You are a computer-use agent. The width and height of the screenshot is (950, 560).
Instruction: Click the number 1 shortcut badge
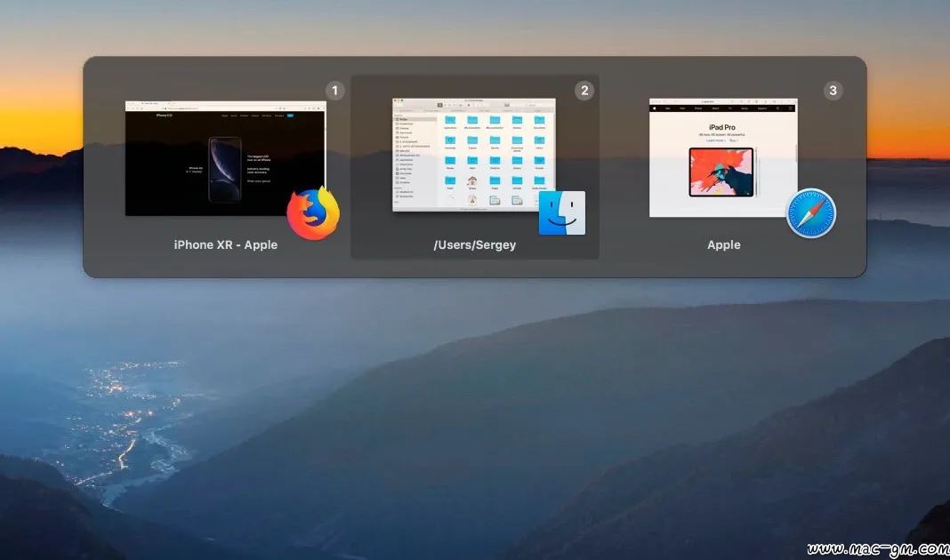334,90
